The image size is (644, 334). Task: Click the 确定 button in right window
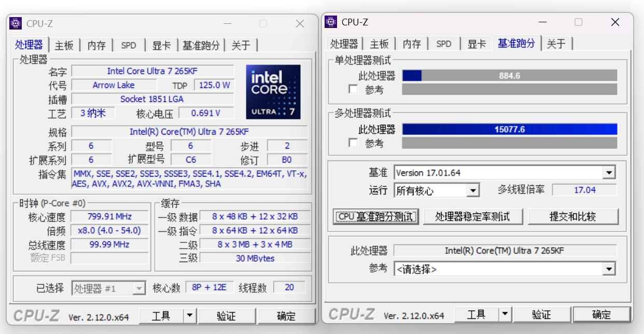coord(601,314)
